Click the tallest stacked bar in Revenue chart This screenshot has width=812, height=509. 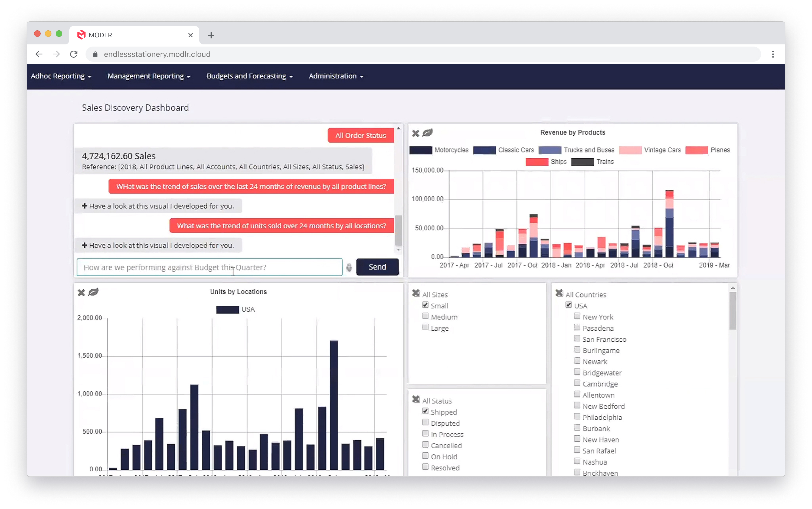[669, 224]
